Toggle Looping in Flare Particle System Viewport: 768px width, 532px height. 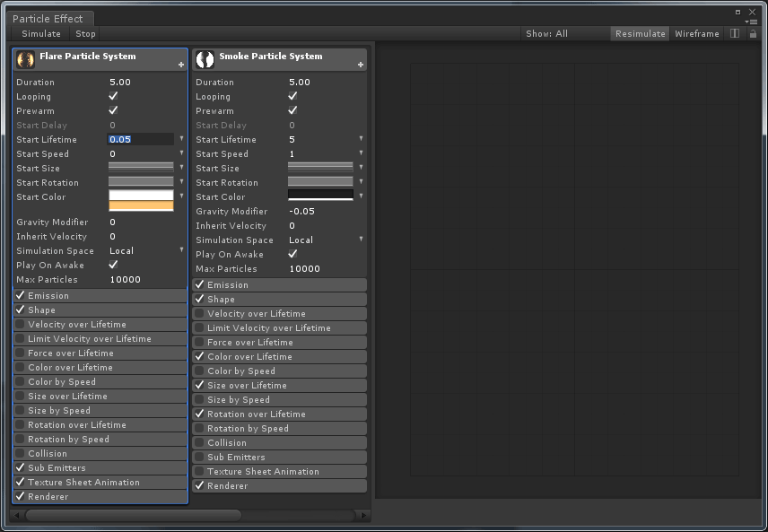[x=113, y=96]
